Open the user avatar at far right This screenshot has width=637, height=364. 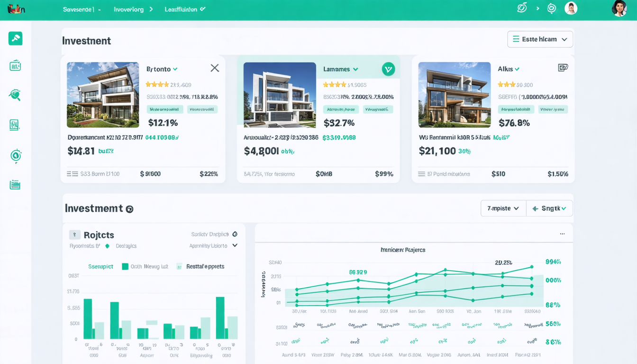click(619, 9)
